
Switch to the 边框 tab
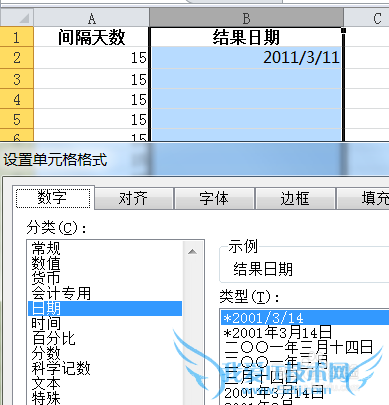pyautogui.click(x=295, y=199)
